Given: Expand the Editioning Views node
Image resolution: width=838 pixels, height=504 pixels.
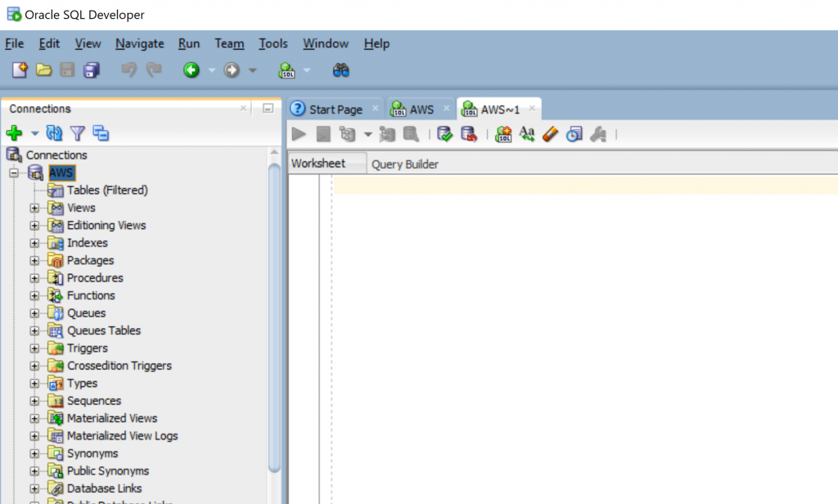Looking at the screenshot, I should 34,226.
